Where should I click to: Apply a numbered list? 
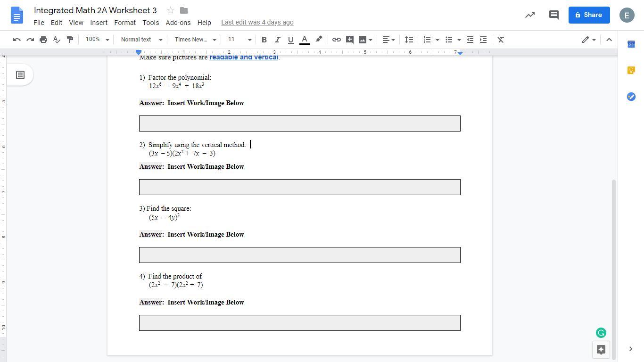(x=427, y=40)
